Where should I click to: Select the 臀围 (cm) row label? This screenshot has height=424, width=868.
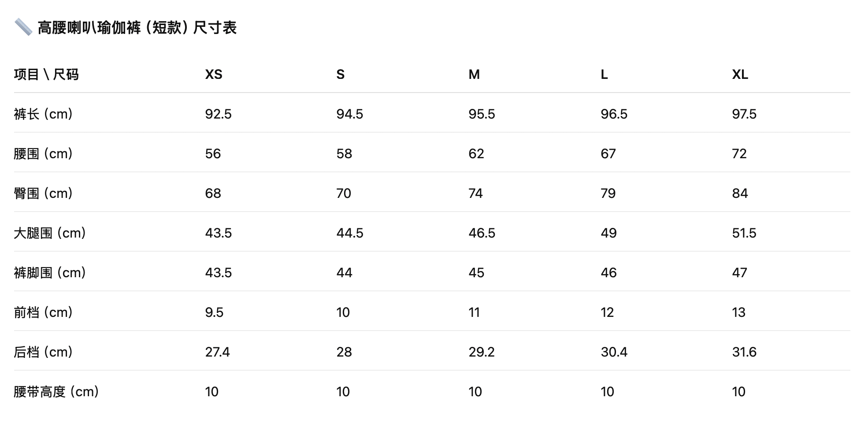(x=43, y=193)
